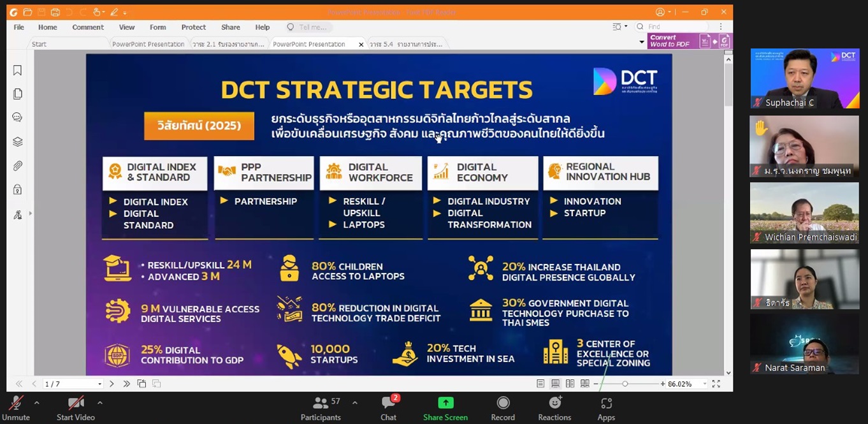Print the document using the printer icon

pyautogui.click(x=55, y=12)
